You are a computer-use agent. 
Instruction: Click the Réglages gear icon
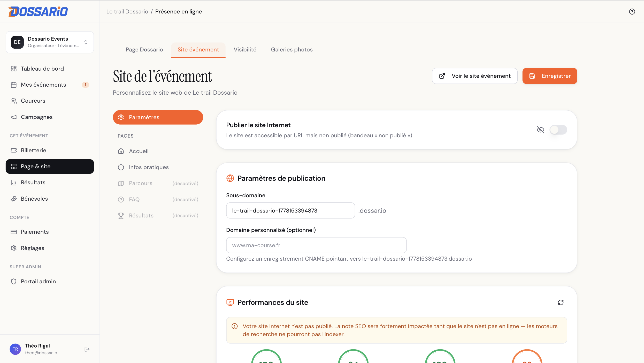pos(14,248)
